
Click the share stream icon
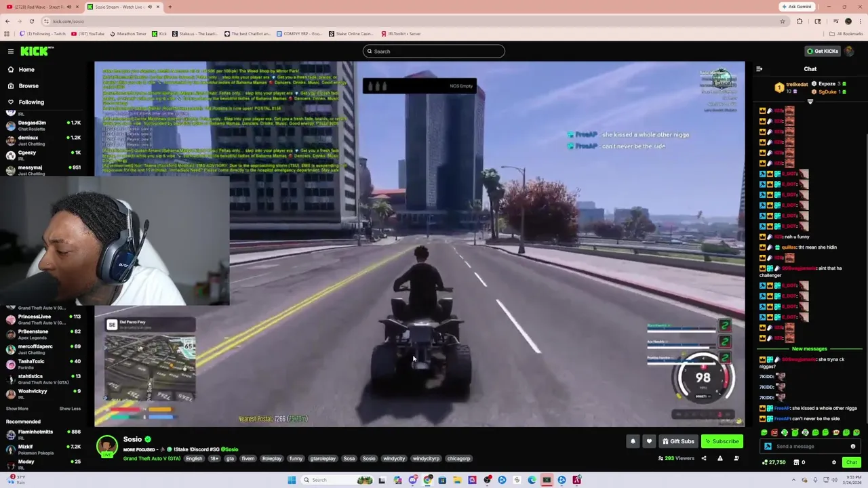point(703,459)
